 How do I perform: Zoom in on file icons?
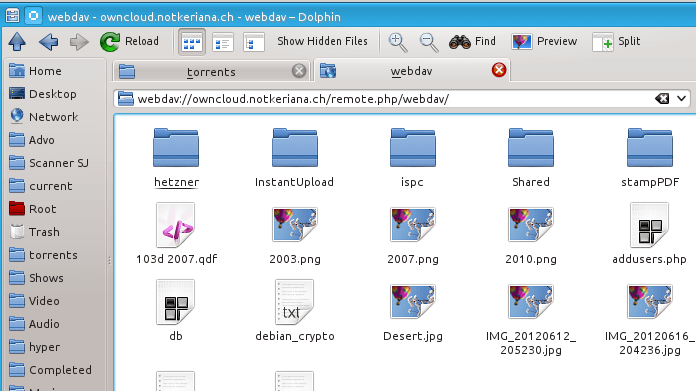click(x=398, y=42)
